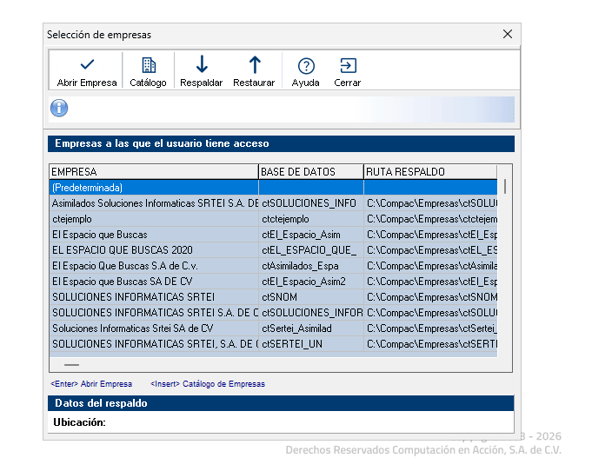Select Soluciones Informaticas Srtei SA de CV row
The width and height of the screenshot is (592, 471).
click(273, 328)
